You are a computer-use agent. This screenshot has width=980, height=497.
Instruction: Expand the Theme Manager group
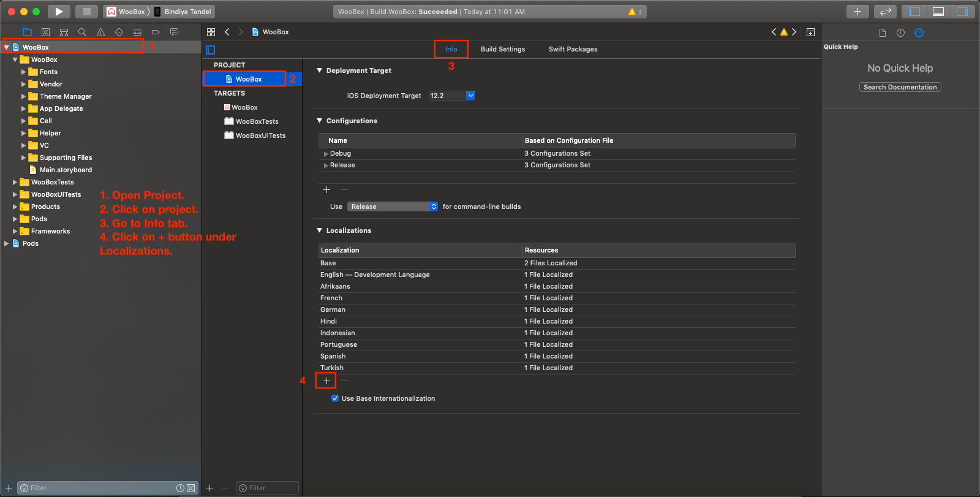coord(23,96)
